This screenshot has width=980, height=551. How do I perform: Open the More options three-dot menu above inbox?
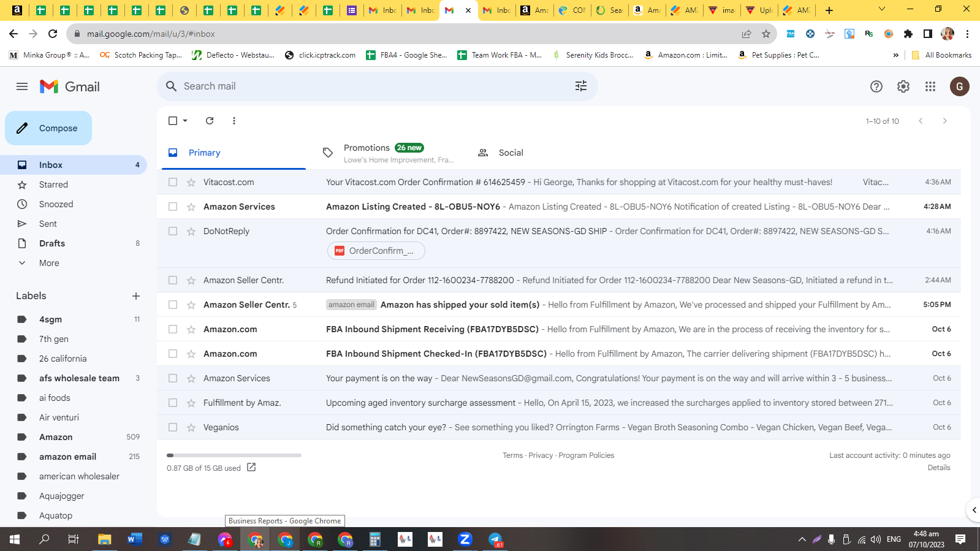click(234, 121)
